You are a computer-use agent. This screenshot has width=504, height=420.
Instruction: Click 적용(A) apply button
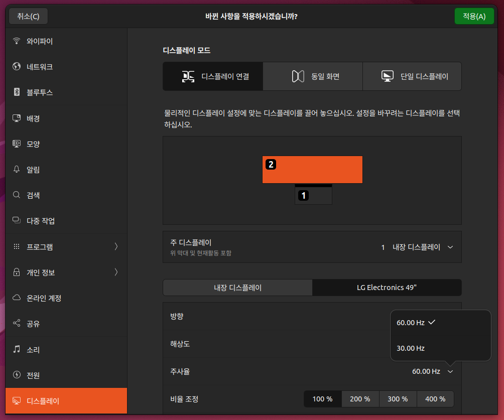click(474, 16)
